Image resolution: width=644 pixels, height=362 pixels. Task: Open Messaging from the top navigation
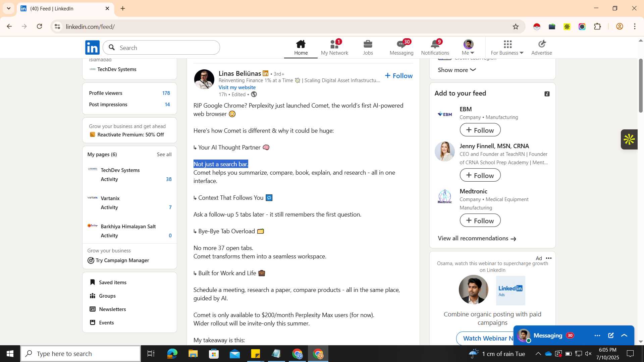point(401,48)
